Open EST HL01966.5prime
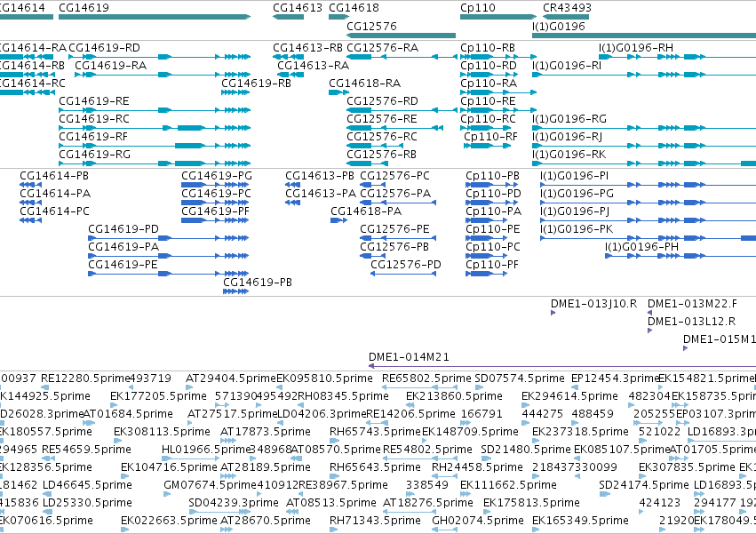Screen dimensions: 756x534 point(206,450)
